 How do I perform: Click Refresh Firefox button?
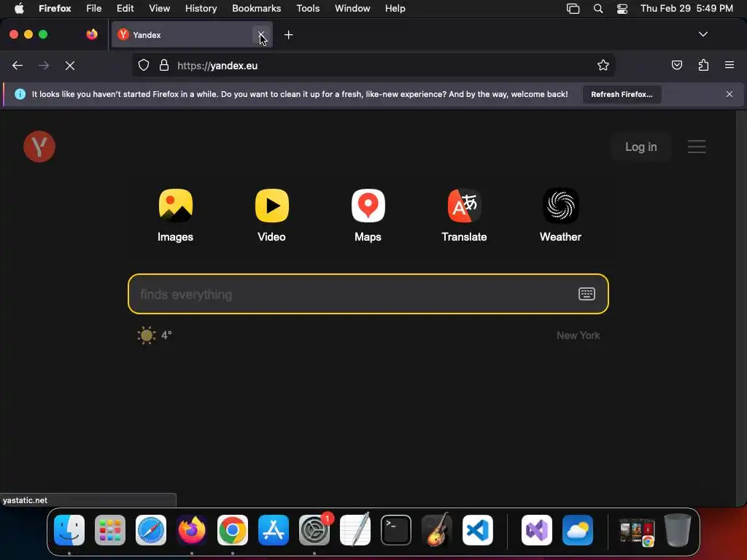point(622,94)
